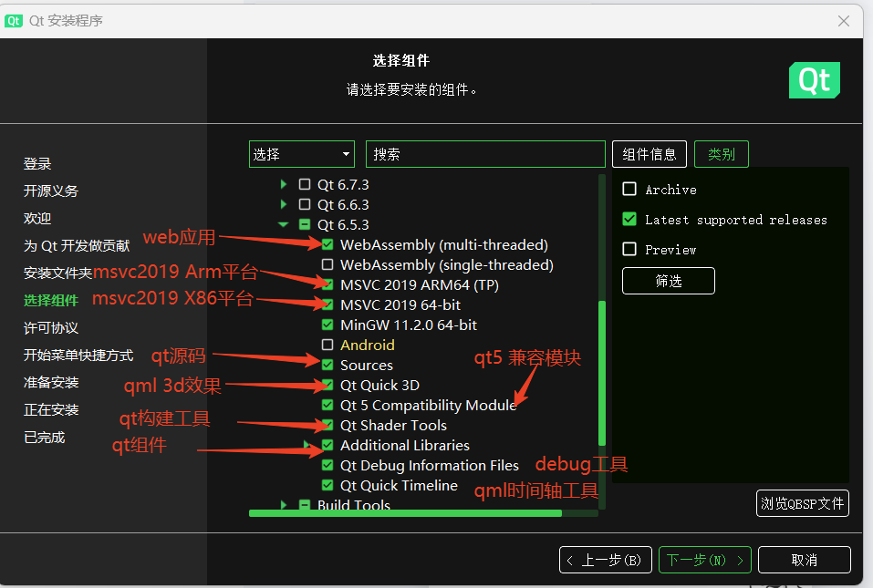Enable the Archive filter checkbox
Image resolution: width=873 pixels, height=588 pixels.
[629, 189]
